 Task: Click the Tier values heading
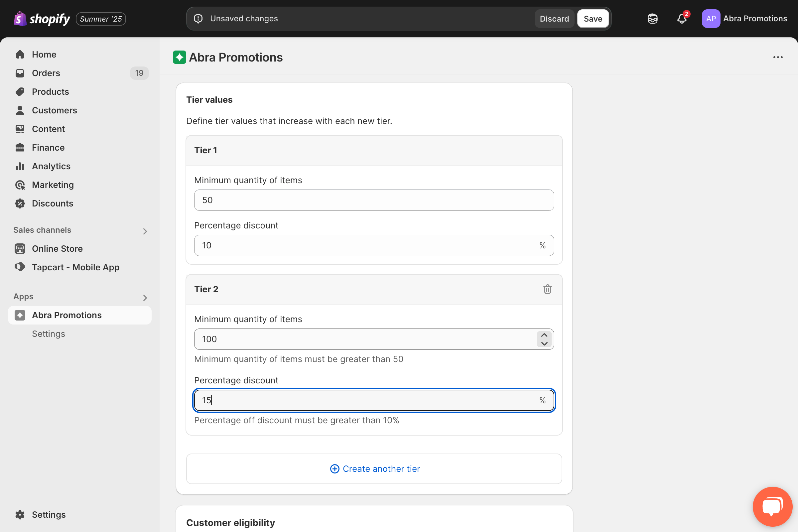[x=209, y=100]
